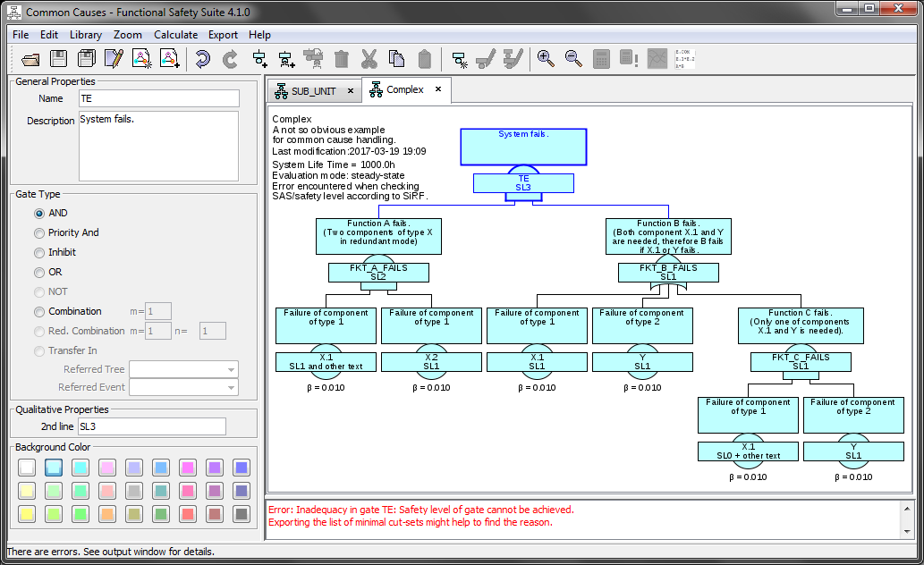924x565 pixels.
Task: Close the Complex tab
Action: [x=438, y=89]
